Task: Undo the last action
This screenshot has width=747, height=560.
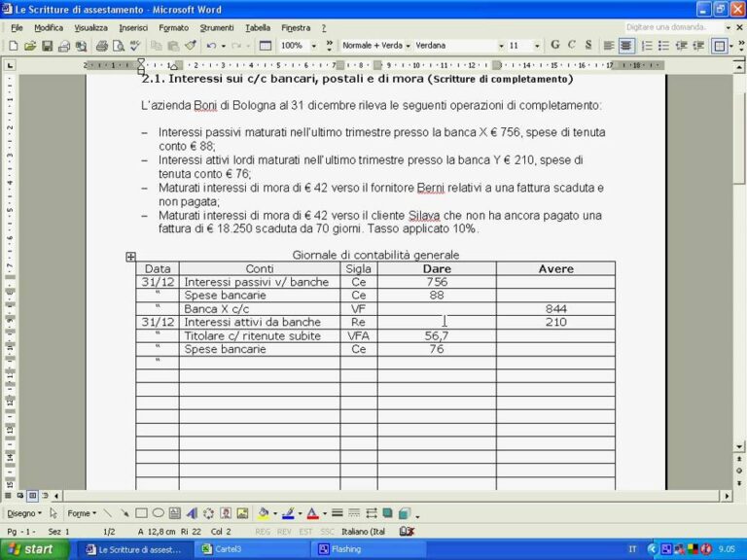Action: [211, 47]
